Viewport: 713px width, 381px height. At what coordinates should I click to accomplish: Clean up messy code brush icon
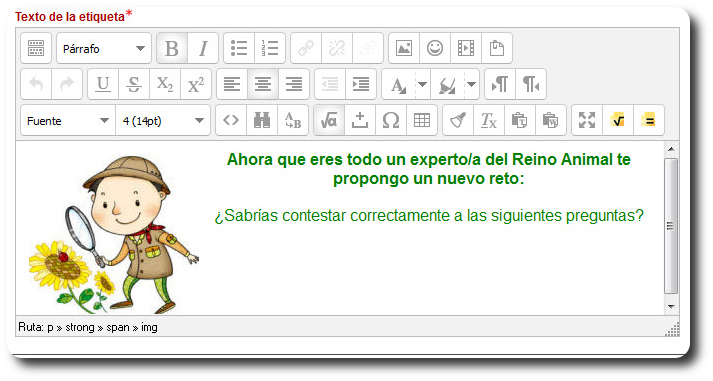(458, 120)
